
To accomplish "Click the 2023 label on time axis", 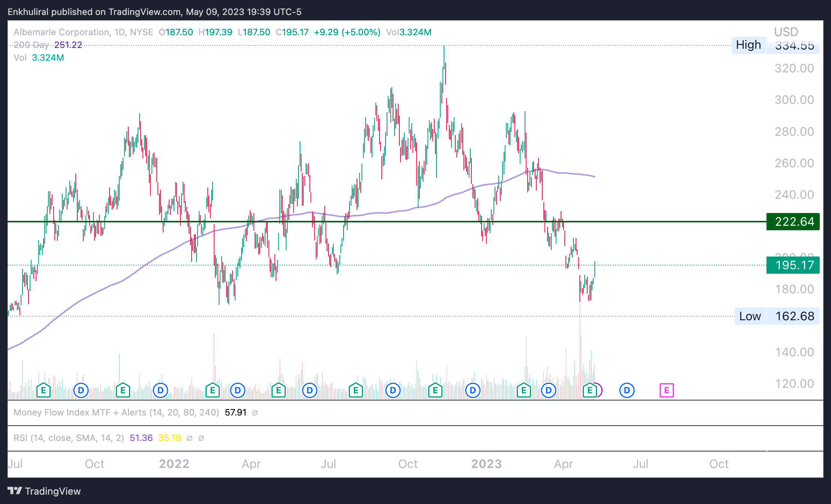I will [x=486, y=464].
